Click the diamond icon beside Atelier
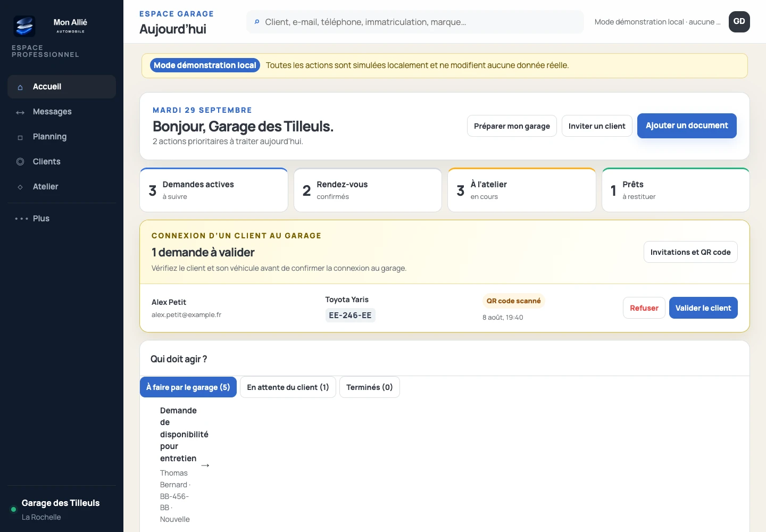The height and width of the screenshot is (532, 766). click(20, 187)
